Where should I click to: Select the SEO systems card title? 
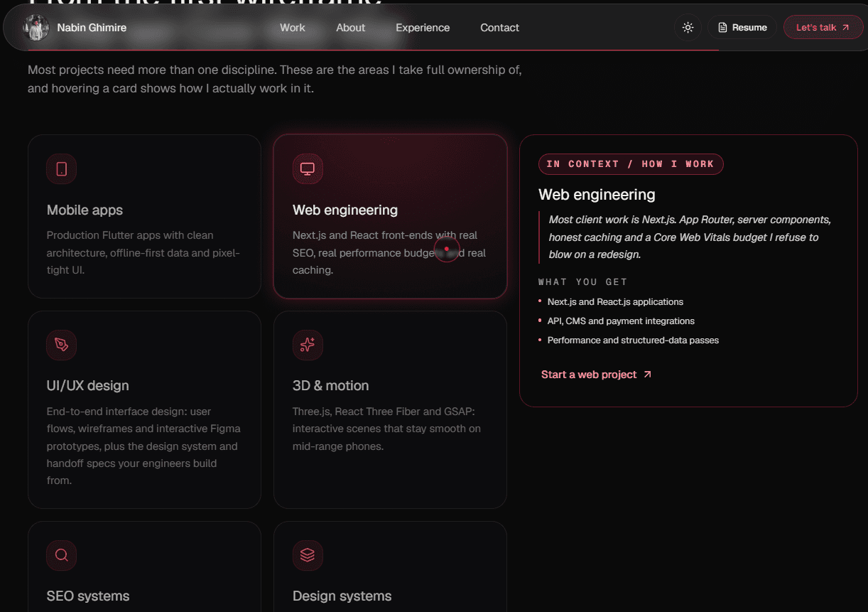[88, 596]
